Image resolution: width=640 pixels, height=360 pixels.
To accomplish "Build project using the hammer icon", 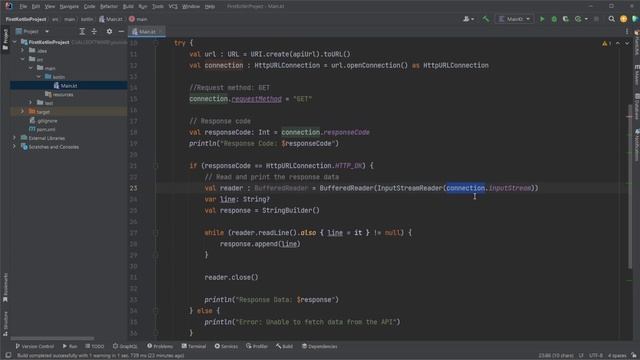I will point(486,19).
